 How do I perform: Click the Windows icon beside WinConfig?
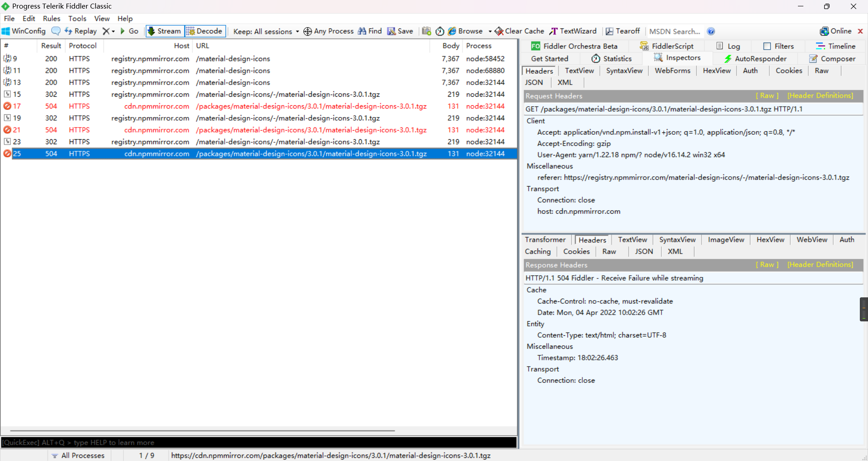[x=6, y=31]
